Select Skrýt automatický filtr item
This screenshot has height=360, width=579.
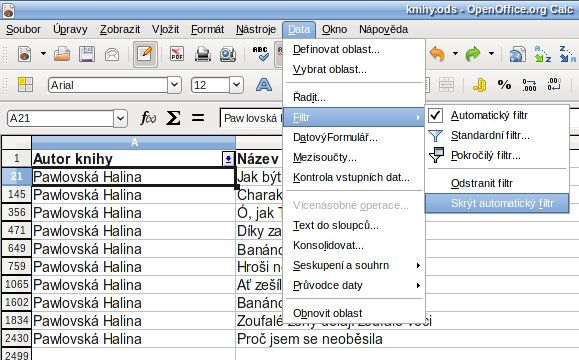pos(497,203)
